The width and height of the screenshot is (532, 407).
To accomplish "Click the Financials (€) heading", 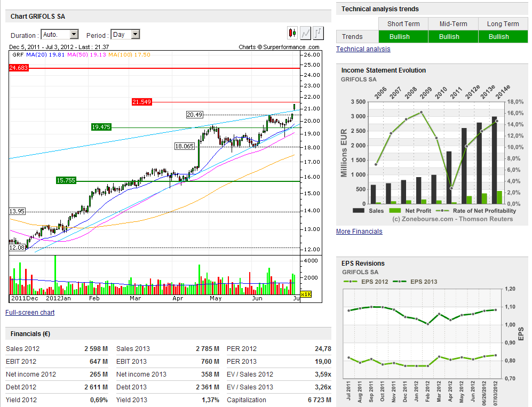I will click(x=30, y=334).
